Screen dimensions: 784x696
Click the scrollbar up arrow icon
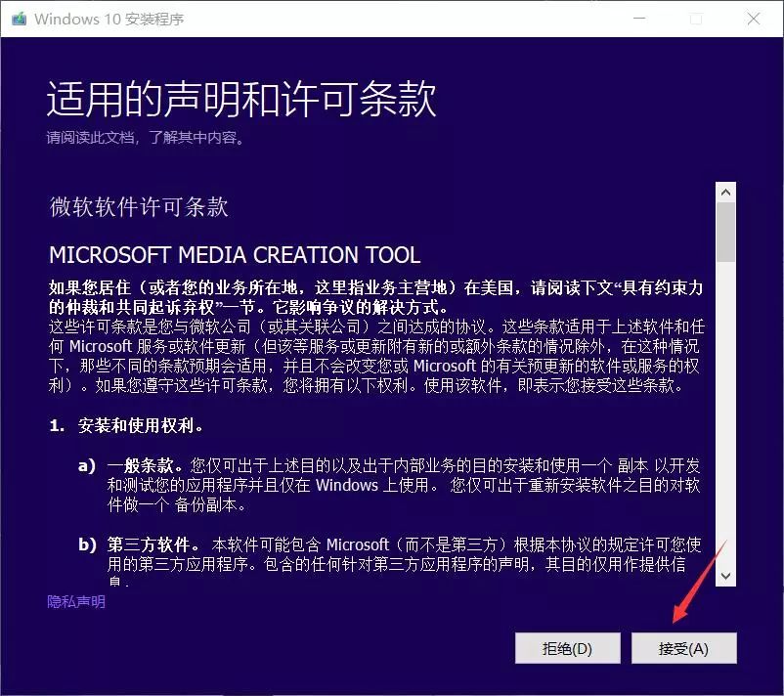(726, 191)
